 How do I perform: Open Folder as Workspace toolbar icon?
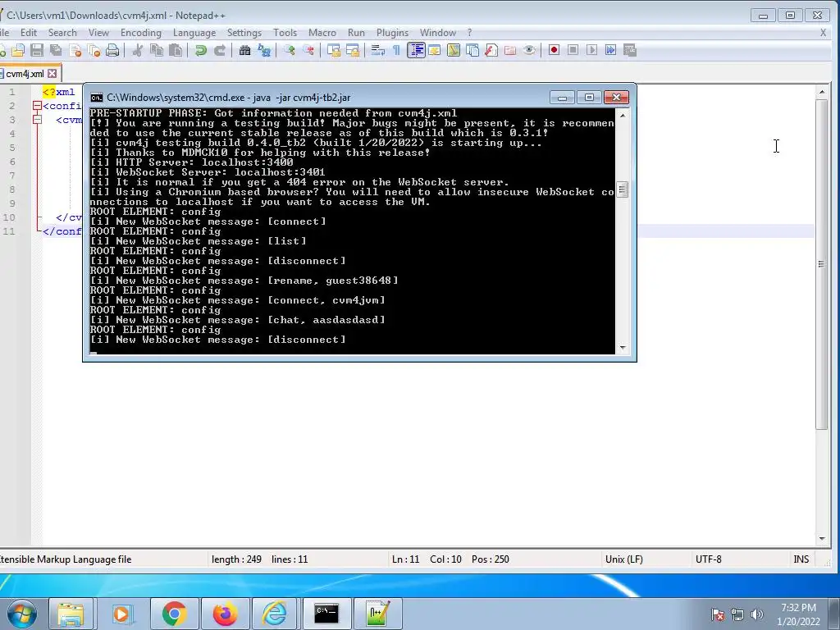510,50
